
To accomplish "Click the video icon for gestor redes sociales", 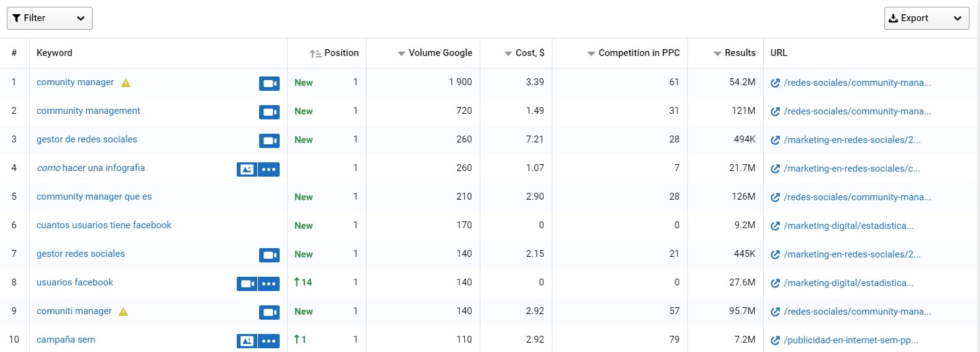I will pyautogui.click(x=269, y=255).
